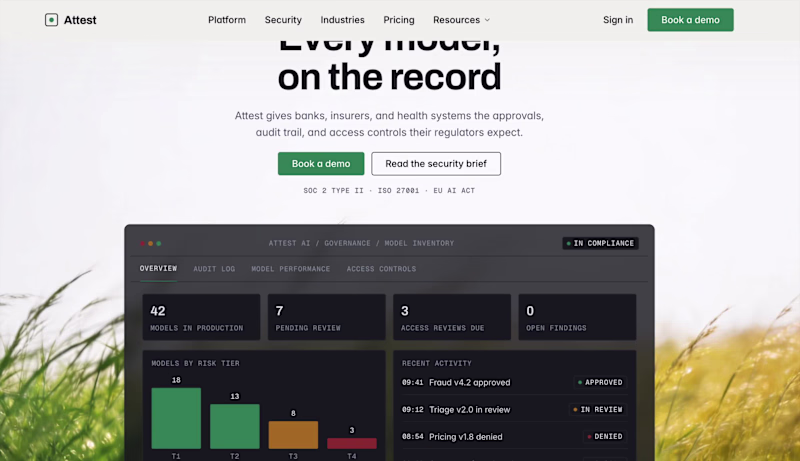Screen dimensions: 800x461
Task: Click the bar value label 18
Action: pyautogui.click(x=176, y=380)
